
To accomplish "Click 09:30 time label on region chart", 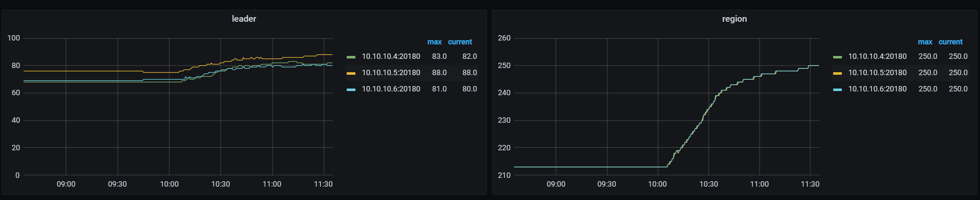I will [x=607, y=184].
